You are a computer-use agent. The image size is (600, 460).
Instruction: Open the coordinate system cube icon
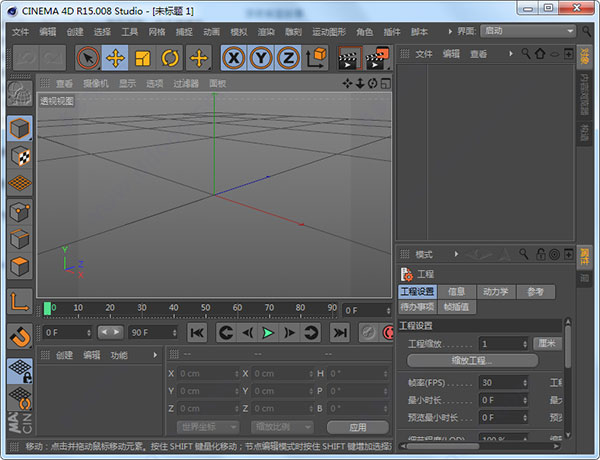point(315,58)
